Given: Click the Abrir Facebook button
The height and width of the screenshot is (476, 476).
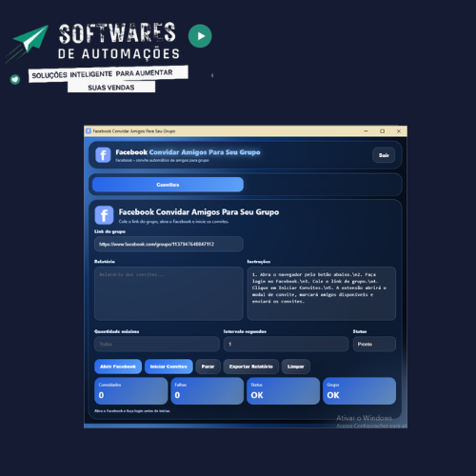Looking at the screenshot, I should (x=118, y=367).
